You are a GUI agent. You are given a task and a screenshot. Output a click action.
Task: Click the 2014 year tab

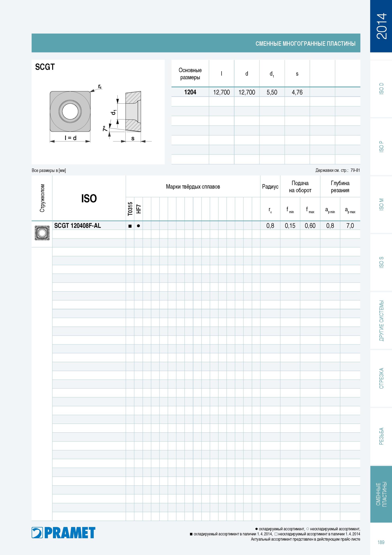tap(381, 26)
